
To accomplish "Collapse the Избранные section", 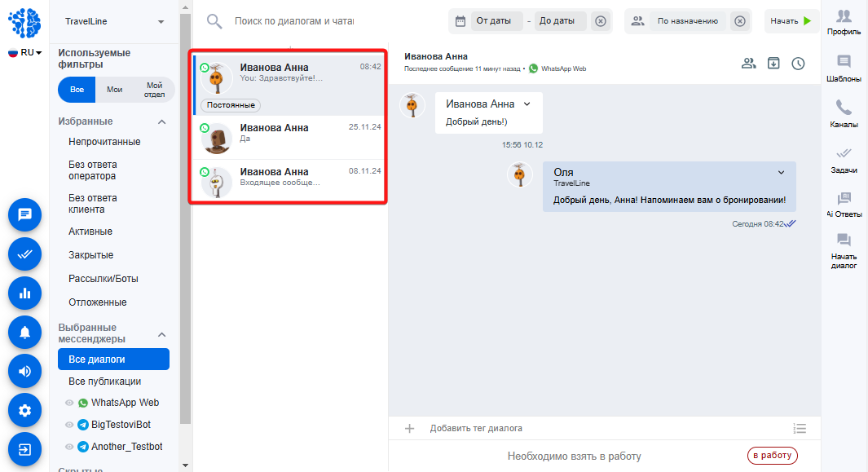I will click(x=161, y=122).
